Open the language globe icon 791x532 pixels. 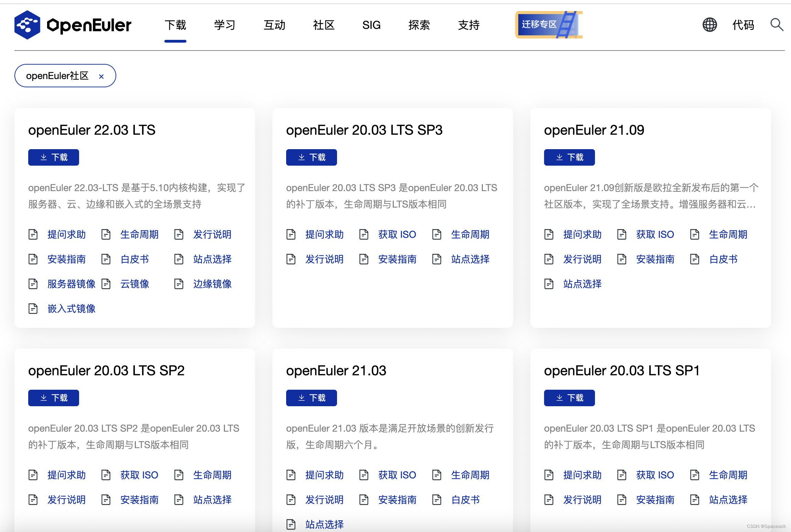pos(709,25)
